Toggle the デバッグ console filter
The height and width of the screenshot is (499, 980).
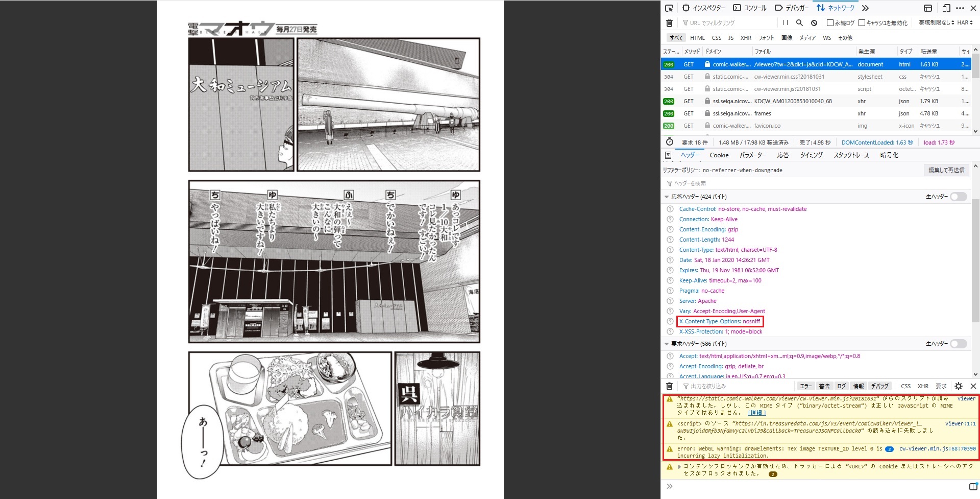(880, 386)
